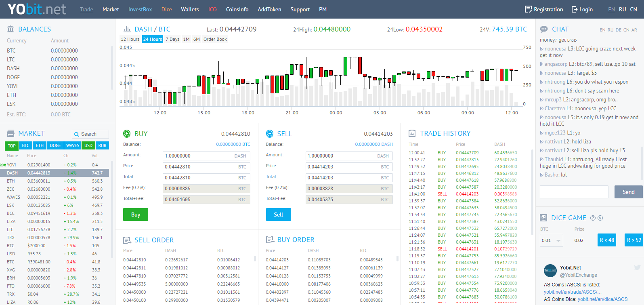644x305 pixels.
Task: Click the DASH/BTC chart icon
Action: [x=127, y=29]
